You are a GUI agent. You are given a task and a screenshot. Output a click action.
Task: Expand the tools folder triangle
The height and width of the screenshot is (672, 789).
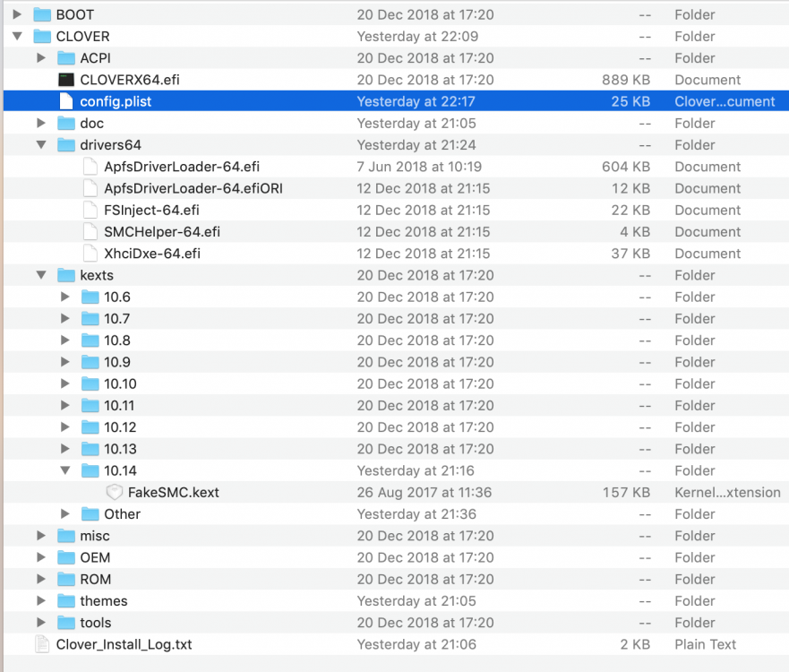coord(41,622)
